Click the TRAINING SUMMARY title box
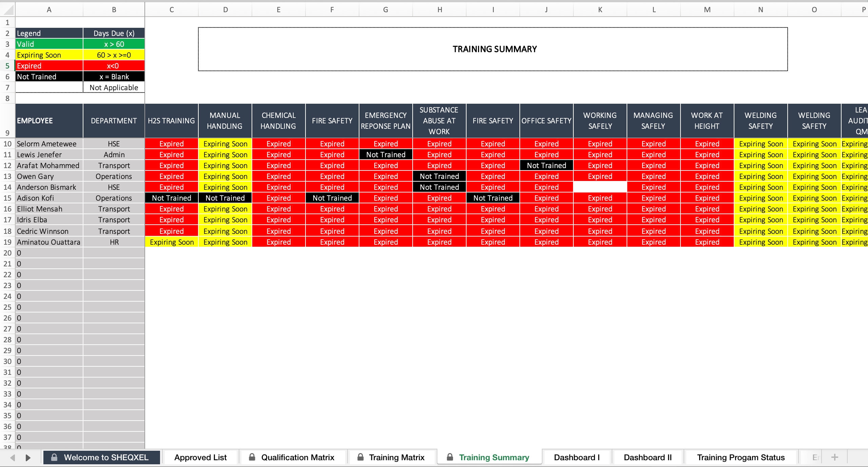 click(494, 49)
